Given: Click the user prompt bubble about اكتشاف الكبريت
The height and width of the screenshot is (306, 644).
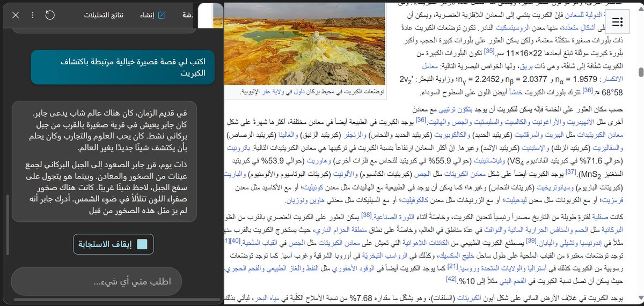Looking at the screenshot, I should (x=122, y=68).
